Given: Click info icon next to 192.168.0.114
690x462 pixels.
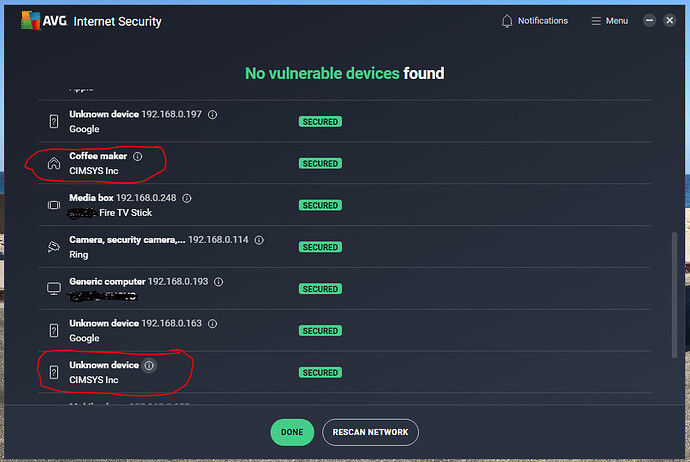Looking at the screenshot, I should 259,240.
